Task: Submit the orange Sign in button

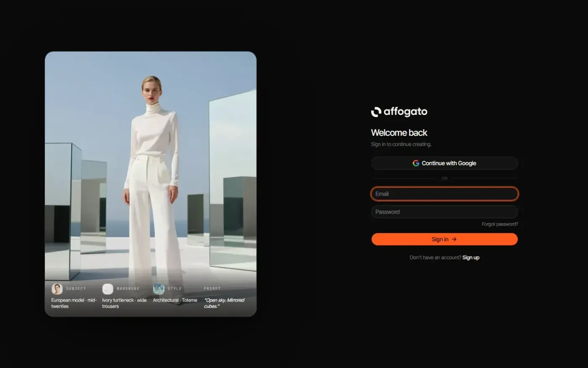Action: 444,239
